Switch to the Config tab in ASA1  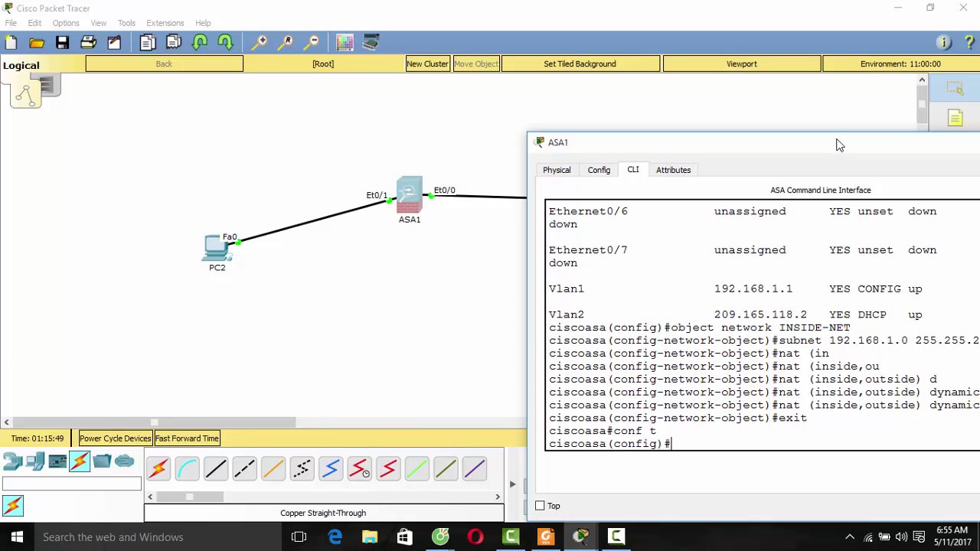599,170
